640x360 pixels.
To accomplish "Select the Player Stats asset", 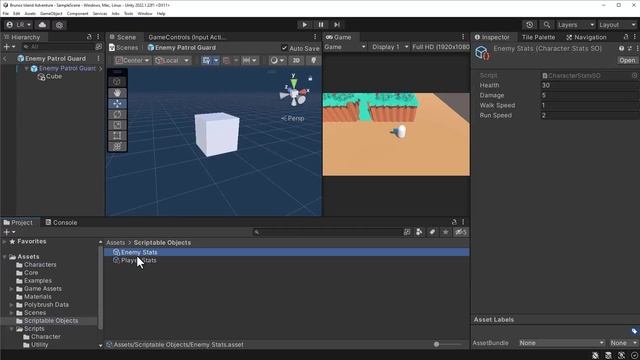I will click(138, 260).
